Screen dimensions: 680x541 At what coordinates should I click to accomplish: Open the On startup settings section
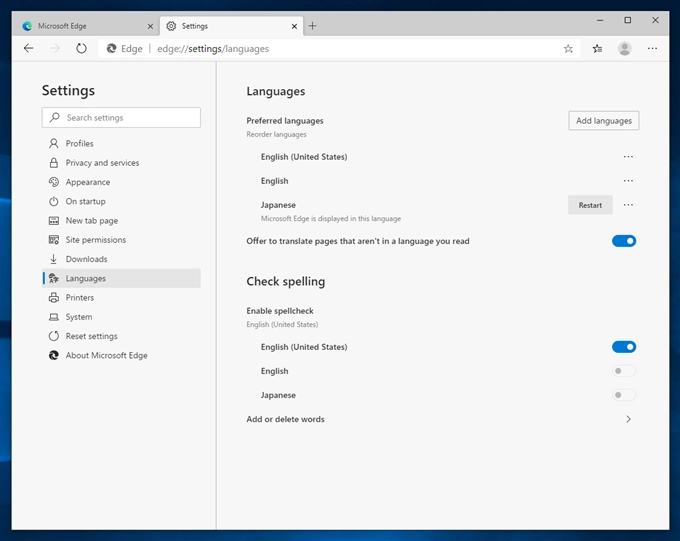[x=121, y=201]
